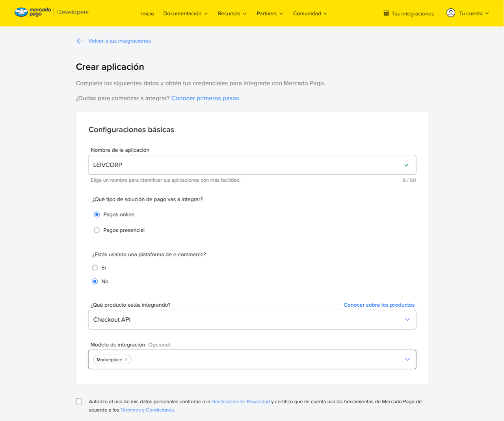Image resolution: width=504 pixels, height=421 pixels.
Task: Select the Pagos presencial radio button
Action: click(x=97, y=230)
